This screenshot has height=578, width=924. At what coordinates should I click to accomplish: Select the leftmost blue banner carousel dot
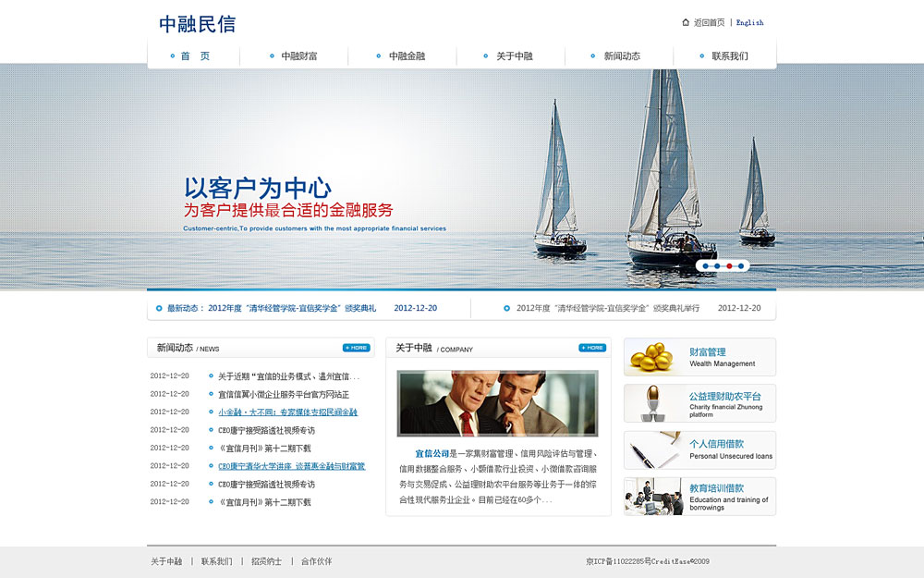click(707, 266)
